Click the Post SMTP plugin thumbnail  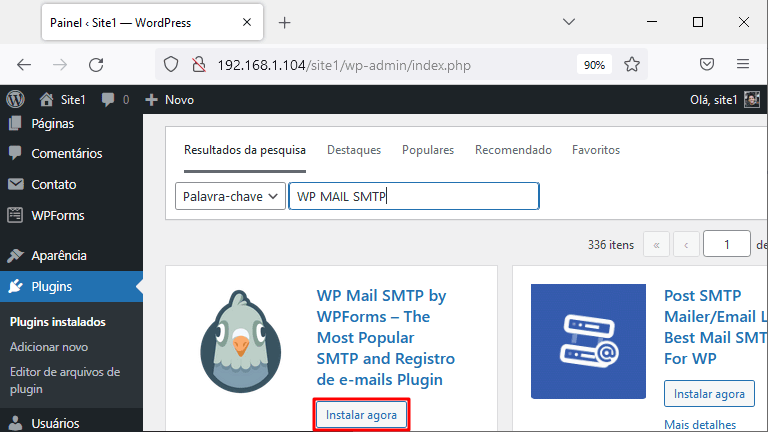[588, 341]
